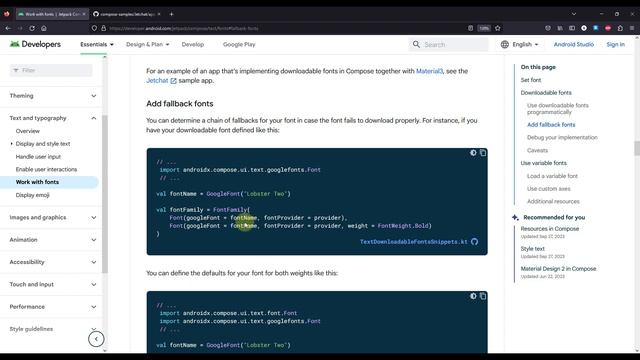Bookmark this page with the star icon
The width and height of the screenshot is (640, 360).
pyautogui.click(x=498, y=28)
